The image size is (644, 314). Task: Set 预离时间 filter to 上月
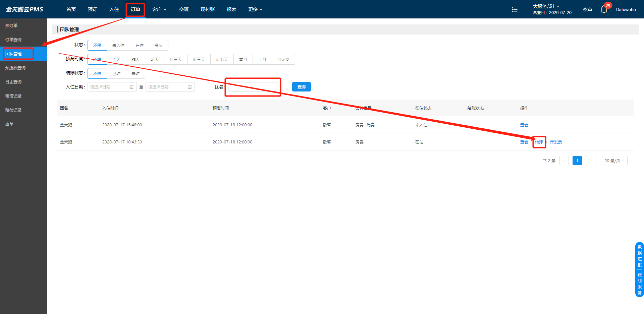tap(262, 60)
